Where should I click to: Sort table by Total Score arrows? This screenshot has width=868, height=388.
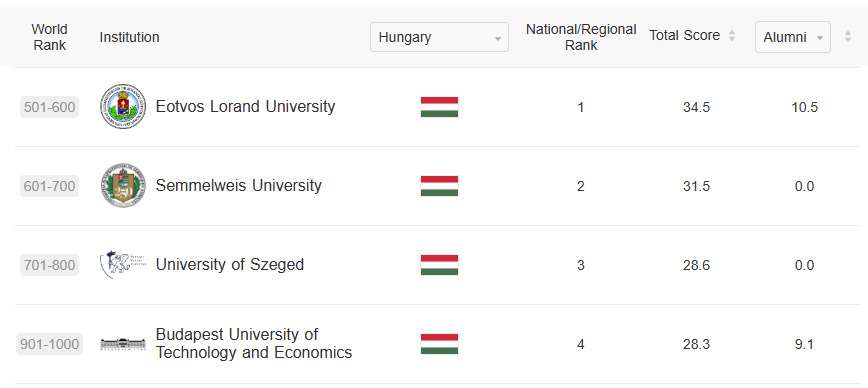click(732, 36)
